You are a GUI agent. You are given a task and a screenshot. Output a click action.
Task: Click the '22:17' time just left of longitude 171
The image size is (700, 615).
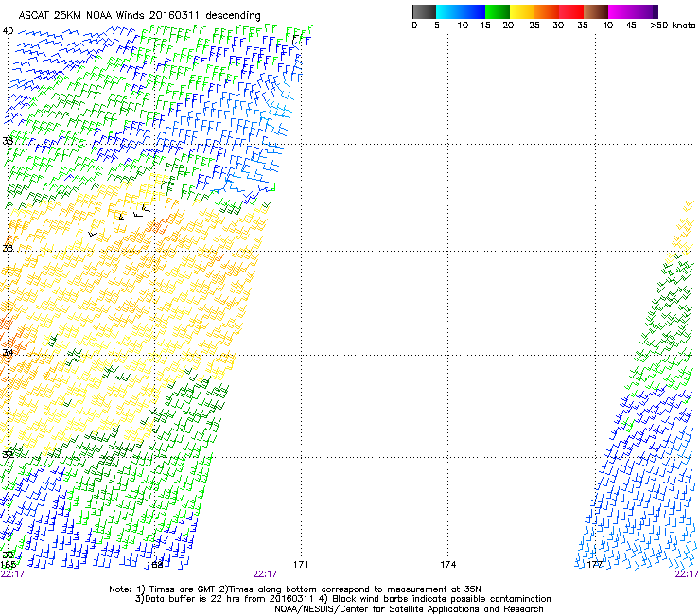(265, 574)
